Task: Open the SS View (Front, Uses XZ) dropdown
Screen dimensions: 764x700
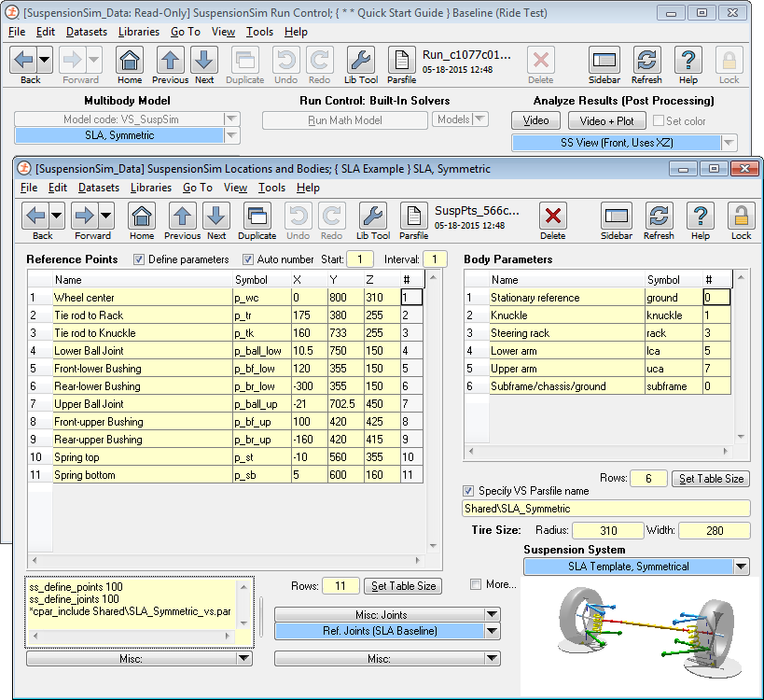Action: point(729,143)
